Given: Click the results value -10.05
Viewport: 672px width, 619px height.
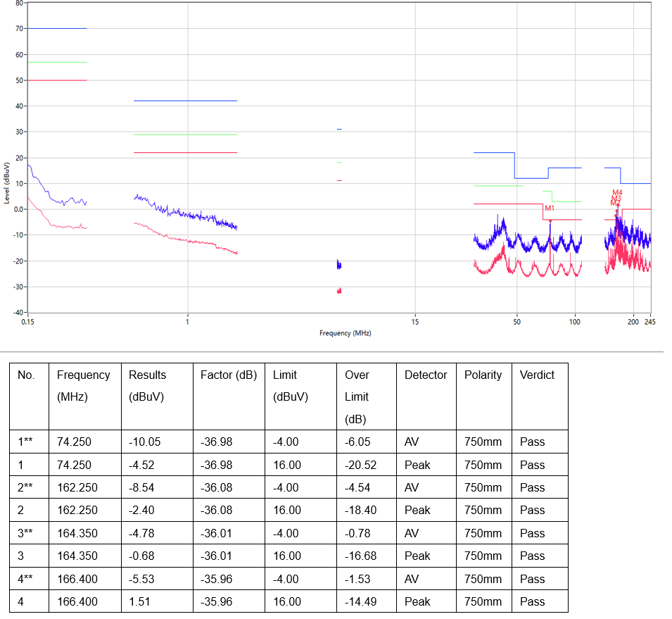Looking at the screenshot, I should [145, 442].
